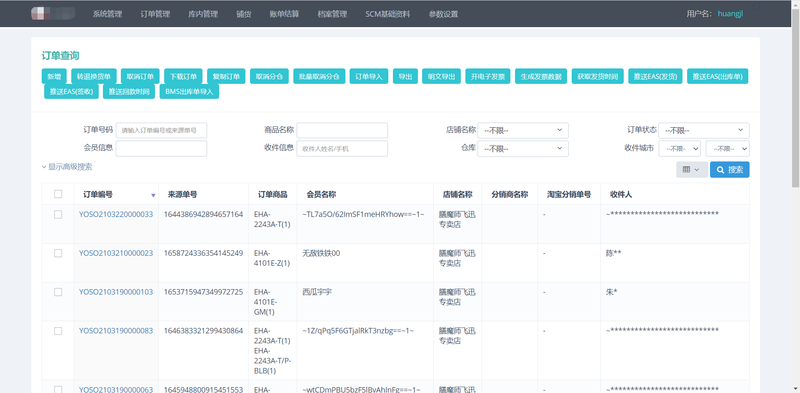Open order link YOSO2103210000023
Image resolution: width=800 pixels, height=393 pixels.
point(116,253)
